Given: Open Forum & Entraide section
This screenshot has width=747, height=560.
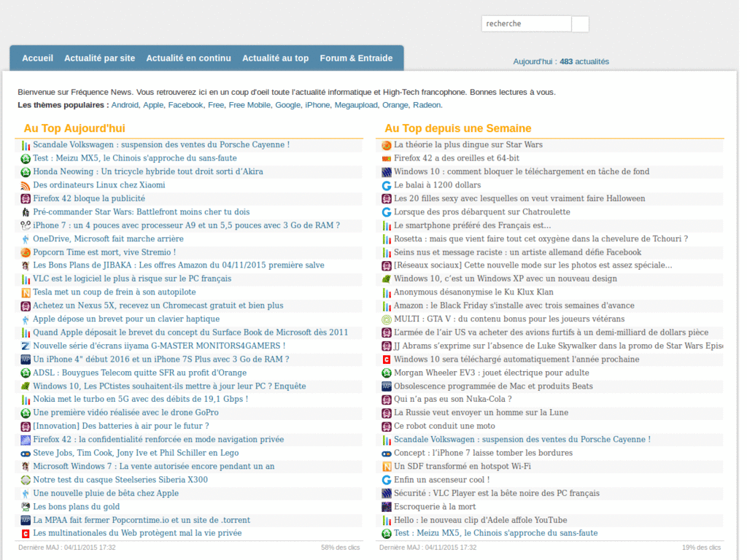Looking at the screenshot, I should click(356, 58).
